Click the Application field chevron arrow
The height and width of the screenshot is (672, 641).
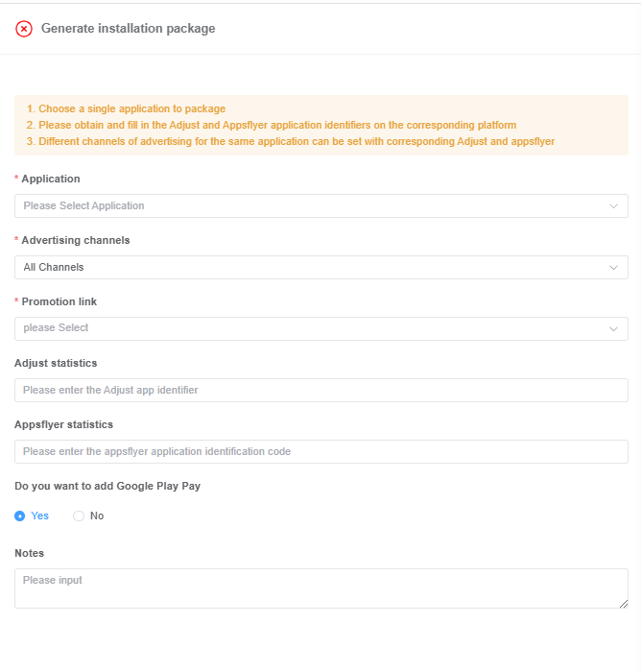pyautogui.click(x=614, y=206)
